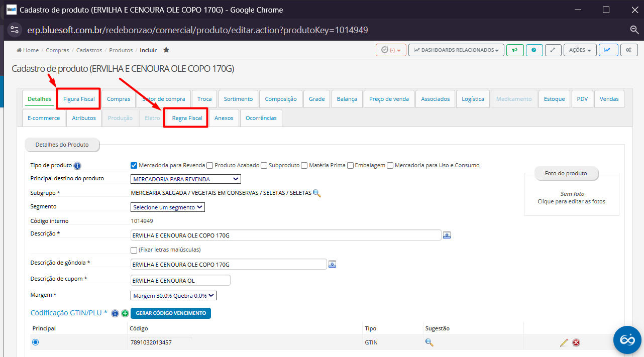Open the Regra Fiscal tab
Image resolution: width=644 pixels, height=357 pixels.
click(187, 118)
